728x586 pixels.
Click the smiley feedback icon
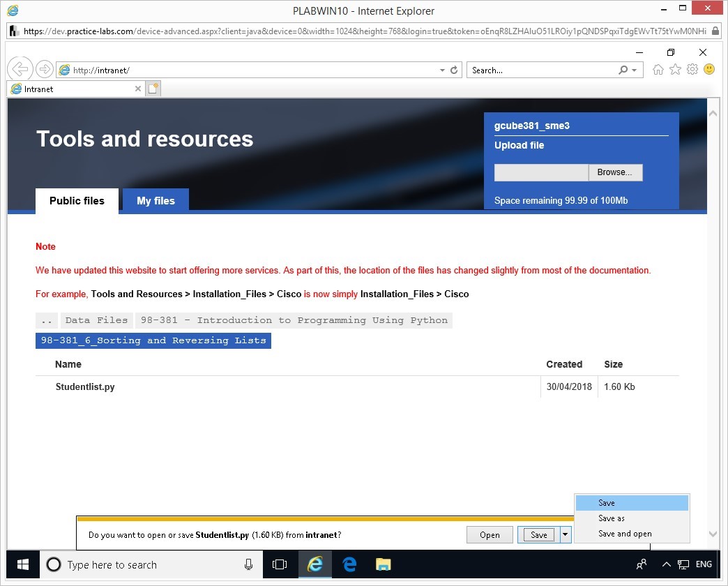(709, 69)
